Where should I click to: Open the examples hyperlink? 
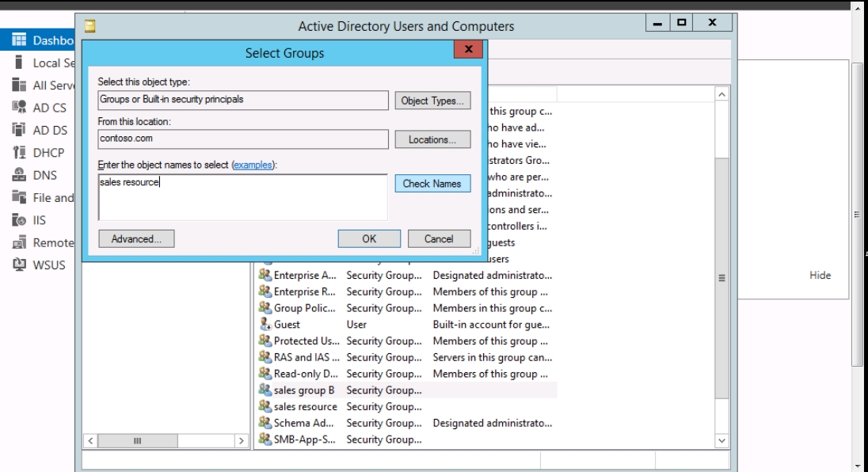click(x=253, y=165)
